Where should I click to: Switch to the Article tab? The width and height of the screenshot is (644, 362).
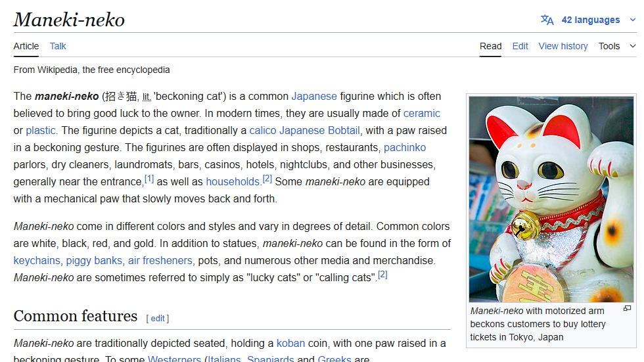26,46
